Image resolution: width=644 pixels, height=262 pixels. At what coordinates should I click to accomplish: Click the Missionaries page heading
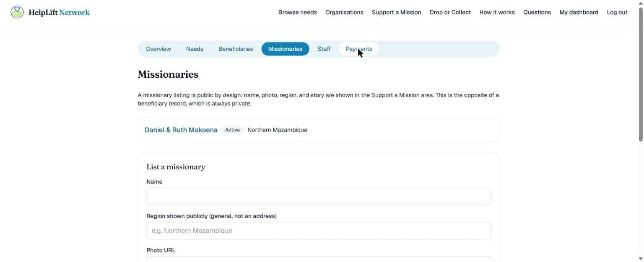(x=168, y=74)
